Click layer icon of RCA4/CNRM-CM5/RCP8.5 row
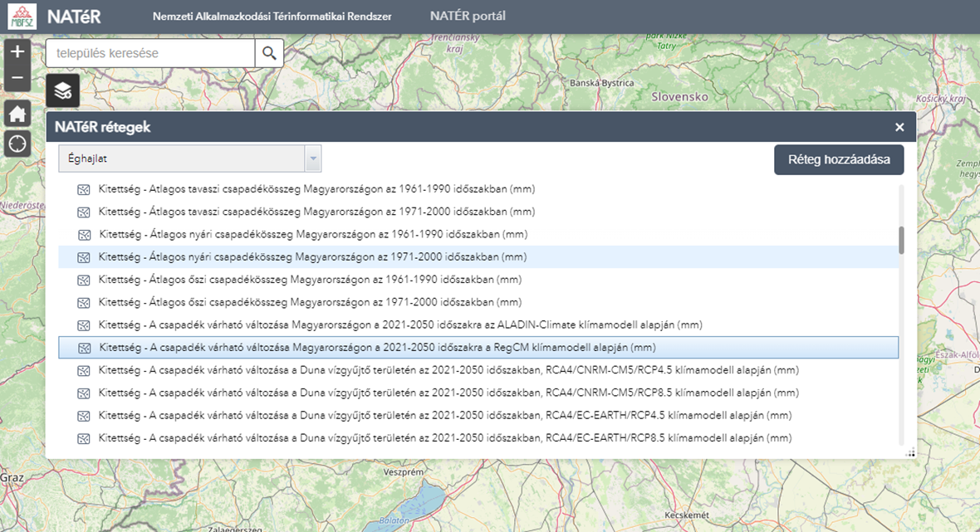Viewport: 980px width, 532px height. pyautogui.click(x=83, y=393)
